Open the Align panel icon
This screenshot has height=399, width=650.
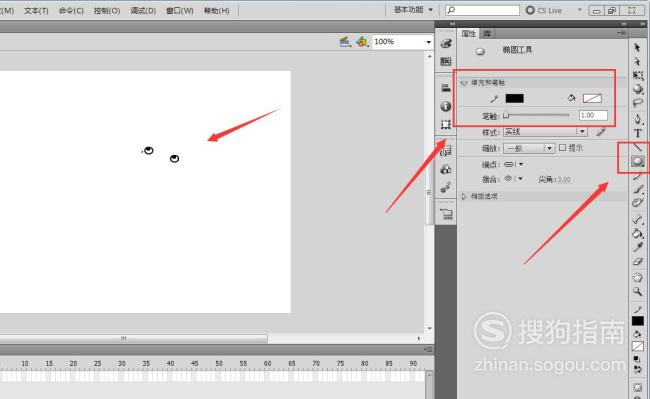pyautogui.click(x=446, y=88)
